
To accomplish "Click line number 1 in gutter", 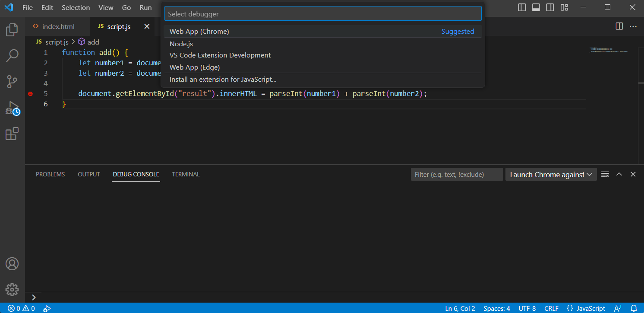I will pyautogui.click(x=45, y=52).
